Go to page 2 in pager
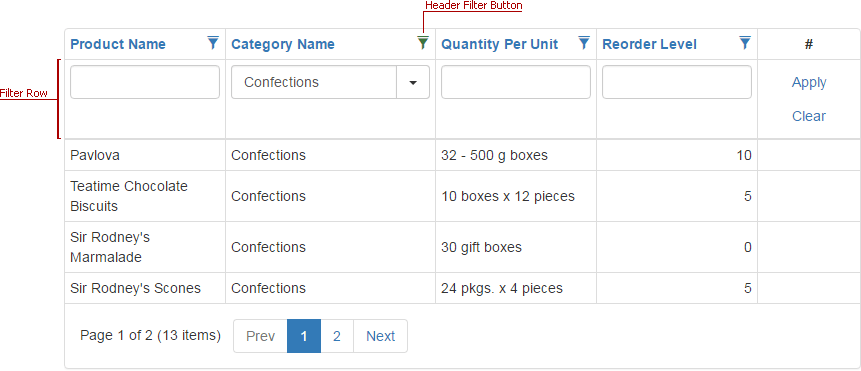This screenshot has height=371, width=861. pyautogui.click(x=337, y=336)
